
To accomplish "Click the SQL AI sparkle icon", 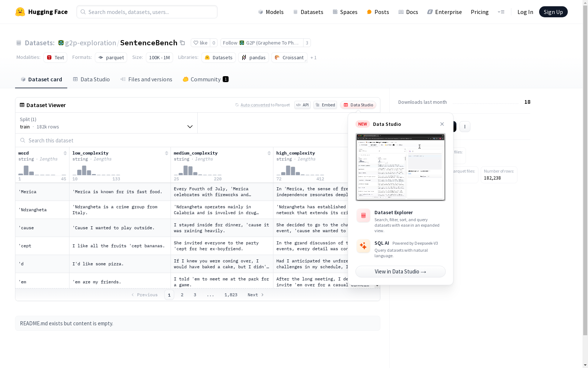I will (x=363, y=246).
